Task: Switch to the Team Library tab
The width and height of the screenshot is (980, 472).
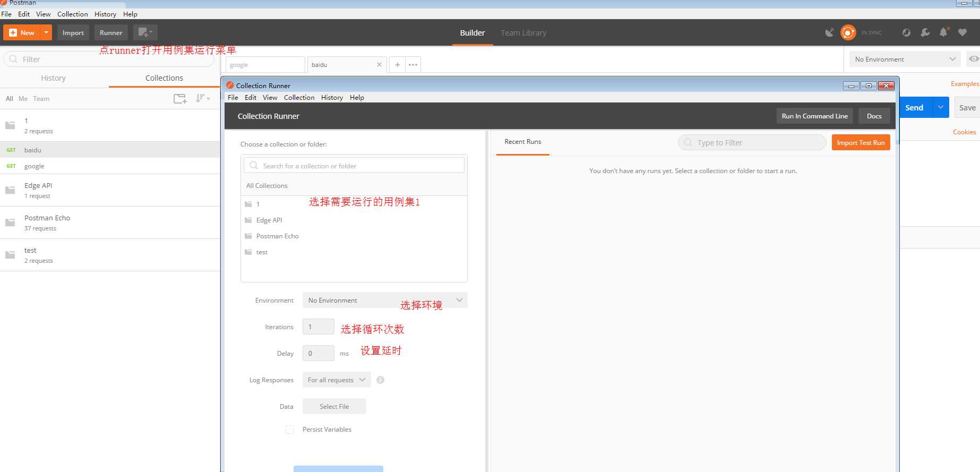Action: tap(523, 33)
